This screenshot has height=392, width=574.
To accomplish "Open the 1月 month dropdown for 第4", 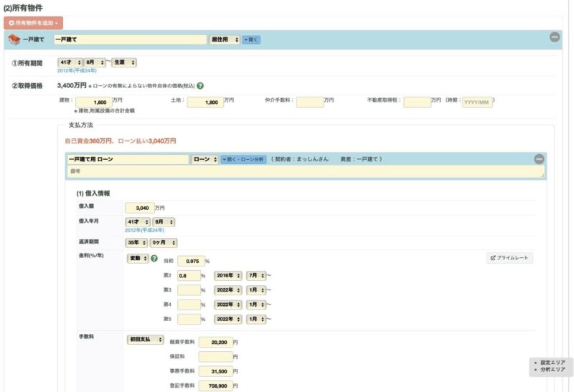I will point(256,305).
